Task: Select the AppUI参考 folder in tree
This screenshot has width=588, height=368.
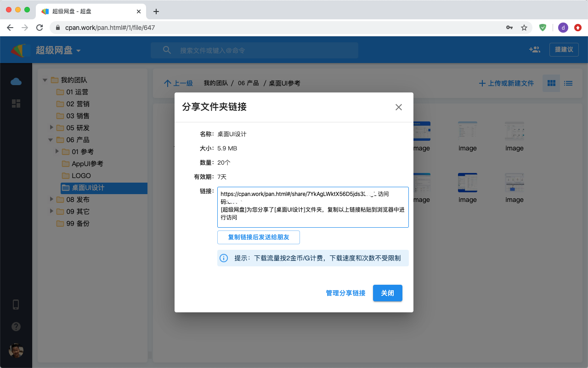Action: pyautogui.click(x=87, y=164)
